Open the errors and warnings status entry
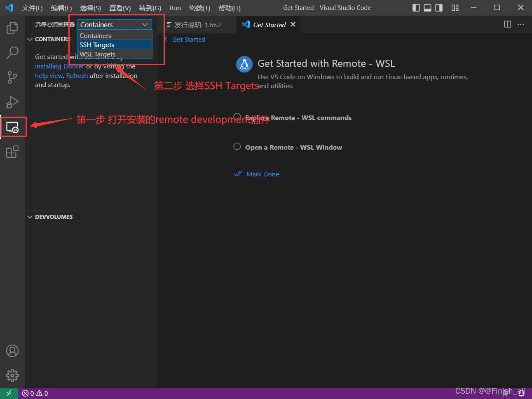Screen dimensions: 532x399 pos(35,393)
